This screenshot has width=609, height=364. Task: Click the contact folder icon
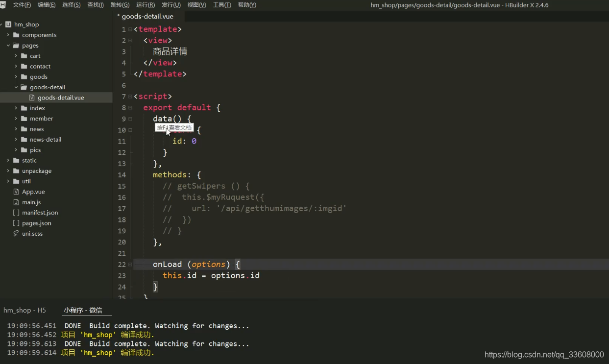[24, 66]
